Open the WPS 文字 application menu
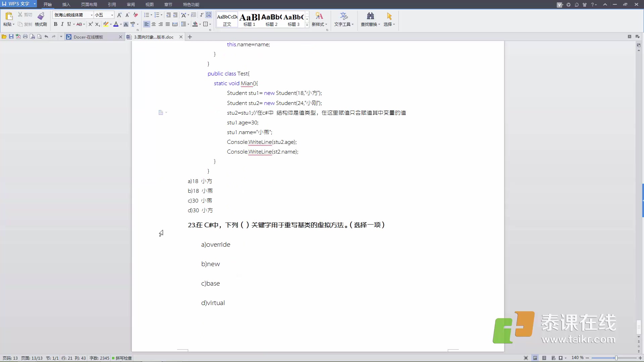 pyautogui.click(x=19, y=4)
